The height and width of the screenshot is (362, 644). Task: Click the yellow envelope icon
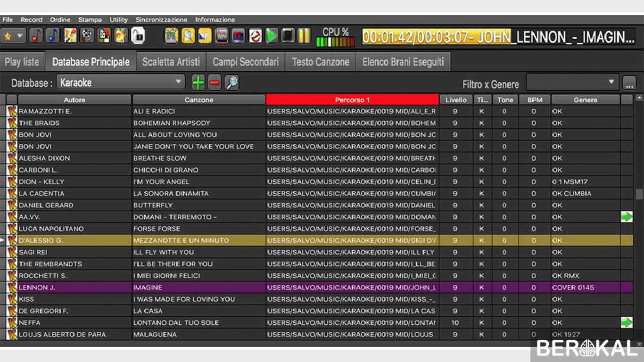[x=205, y=36]
